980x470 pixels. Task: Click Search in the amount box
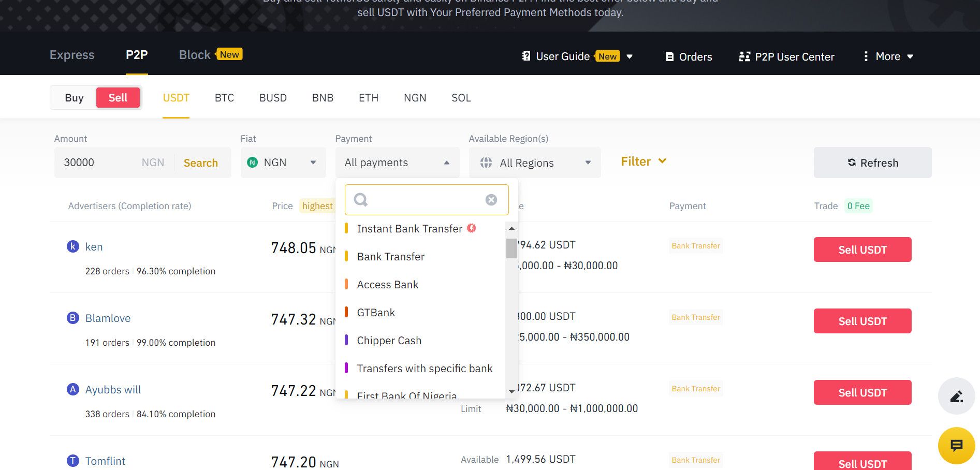coord(201,163)
